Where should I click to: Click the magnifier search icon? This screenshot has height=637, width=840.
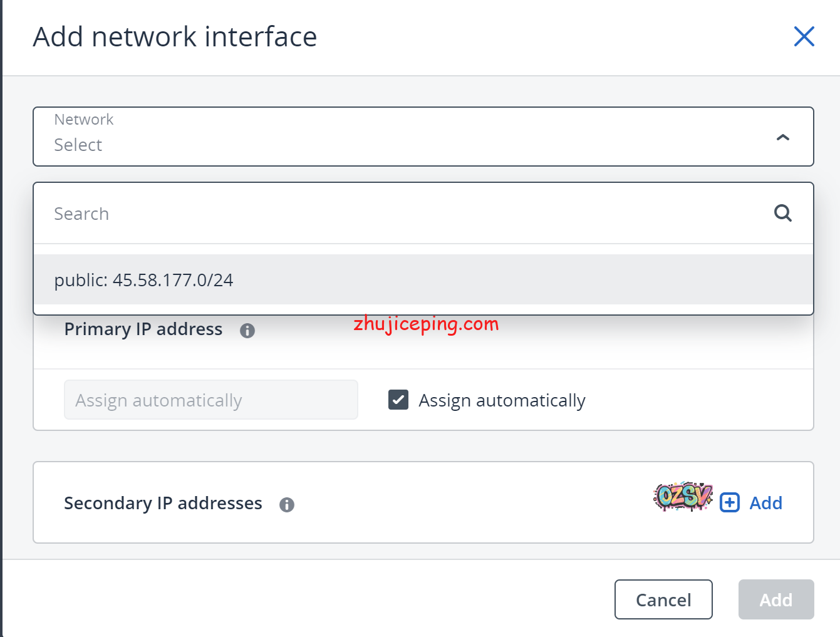point(782,214)
